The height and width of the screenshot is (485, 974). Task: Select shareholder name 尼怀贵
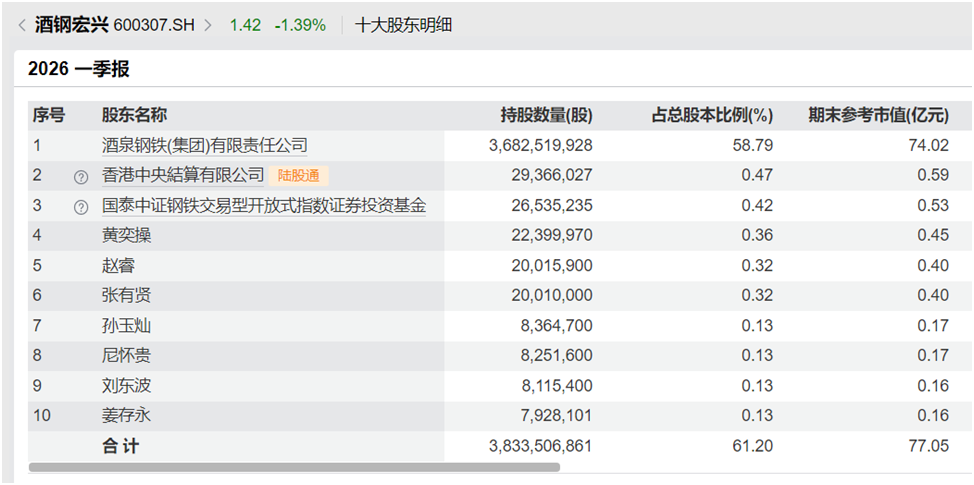[x=126, y=356]
